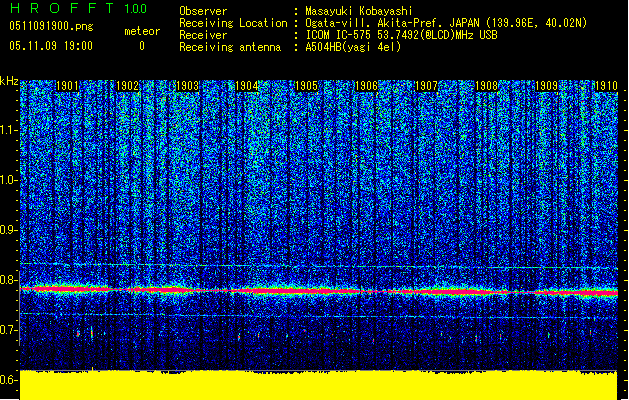Click the ICOM IC-575 receiver value

(x=401, y=35)
